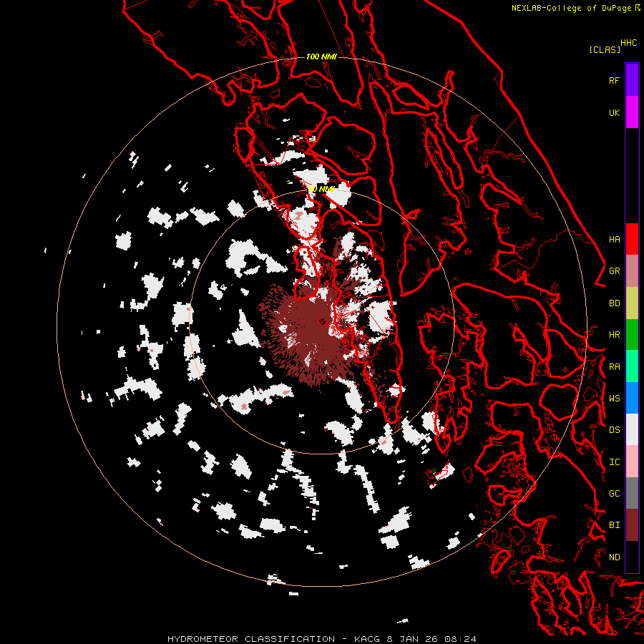Click the HHC product label

click(x=628, y=43)
